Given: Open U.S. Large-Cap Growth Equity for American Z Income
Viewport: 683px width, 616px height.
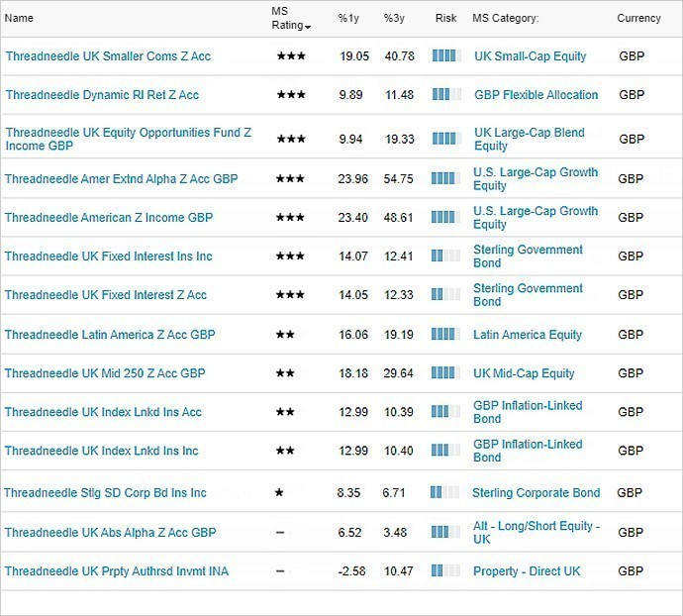Looking at the screenshot, I should [x=536, y=217].
